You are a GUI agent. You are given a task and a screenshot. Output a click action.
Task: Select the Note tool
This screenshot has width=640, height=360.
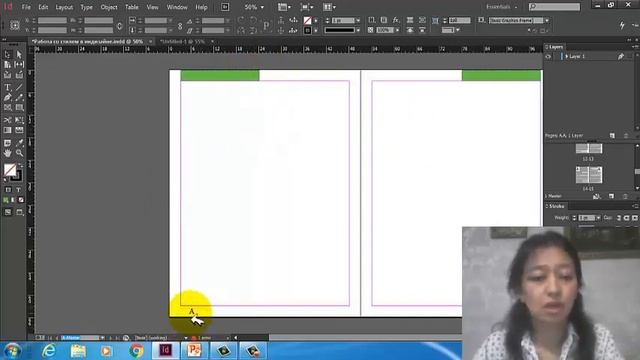tap(8, 143)
